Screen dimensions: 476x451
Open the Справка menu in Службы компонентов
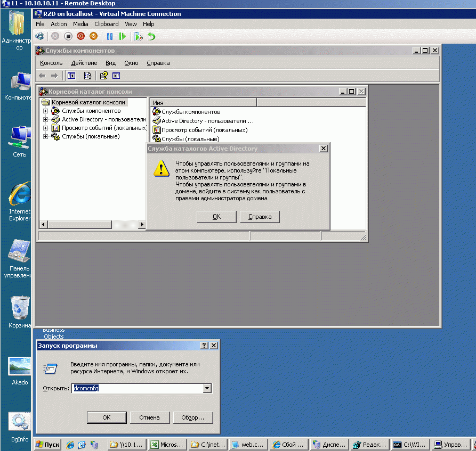[x=158, y=63]
